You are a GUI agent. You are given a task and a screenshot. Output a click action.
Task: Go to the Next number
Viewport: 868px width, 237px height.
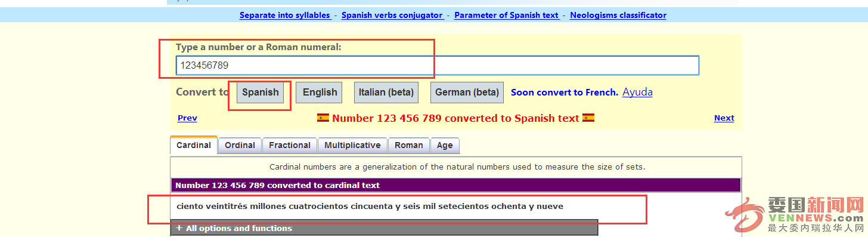tap(724, 118)
